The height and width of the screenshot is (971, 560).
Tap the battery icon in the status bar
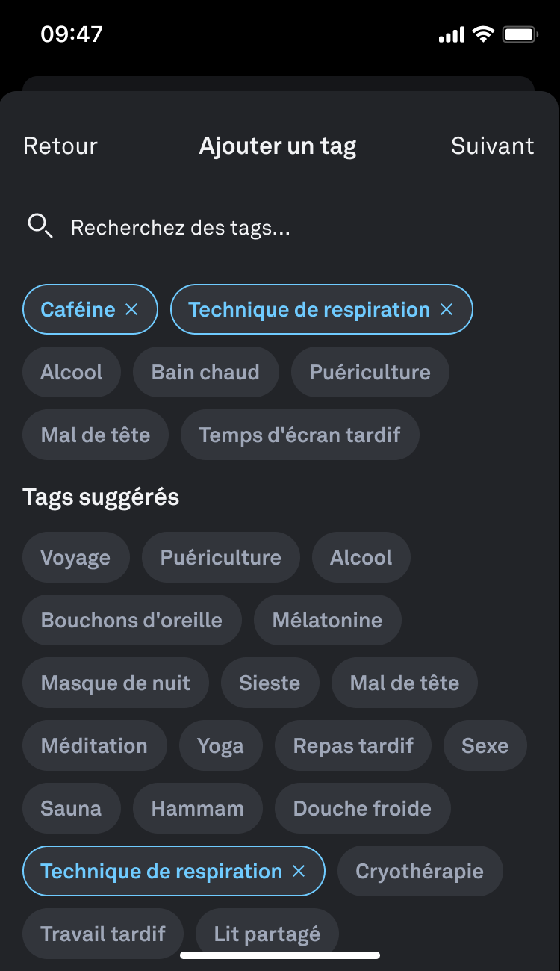pyautogui.click(x=520, y=34)
